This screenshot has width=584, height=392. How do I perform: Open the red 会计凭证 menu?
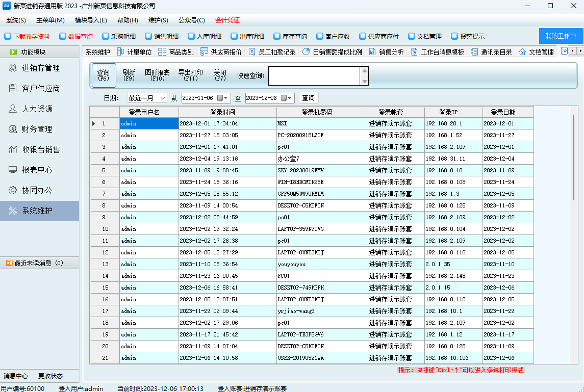[227, 20]
